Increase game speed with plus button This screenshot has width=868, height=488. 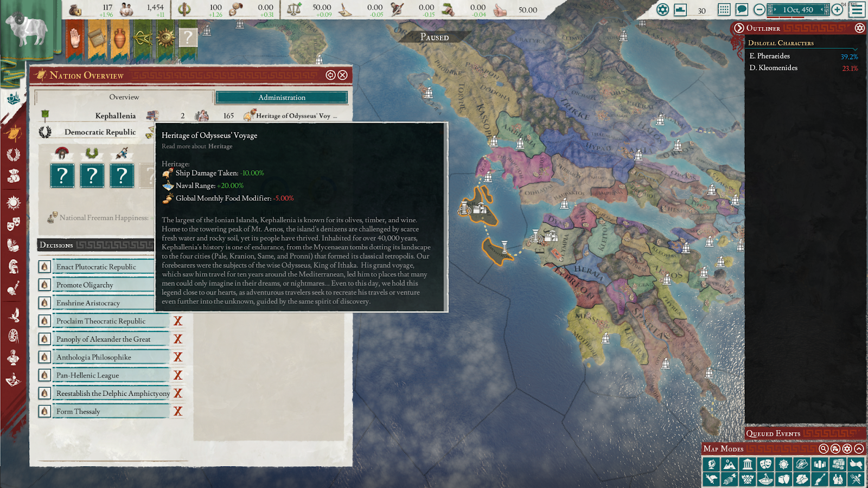(838, 10)
